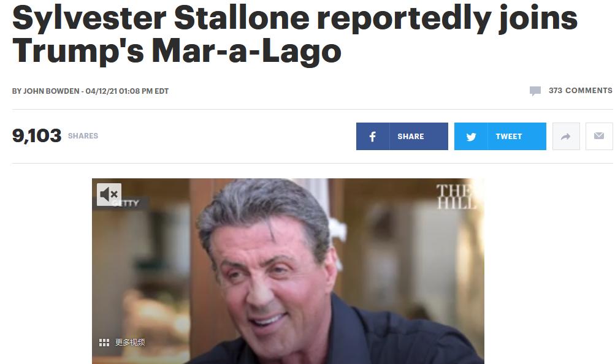This screenshot has height=364, width=615.
Task: Click the 更多视频 more videos label
Action: tap(130, 343)
